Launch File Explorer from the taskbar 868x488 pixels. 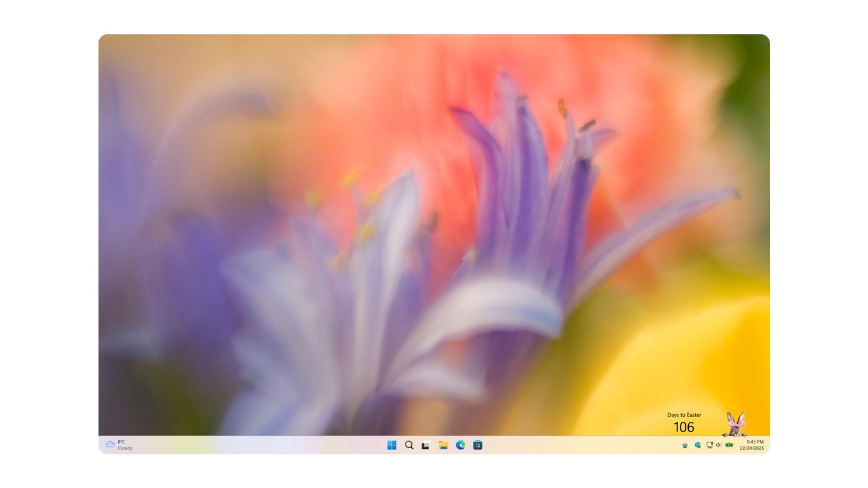442,445
